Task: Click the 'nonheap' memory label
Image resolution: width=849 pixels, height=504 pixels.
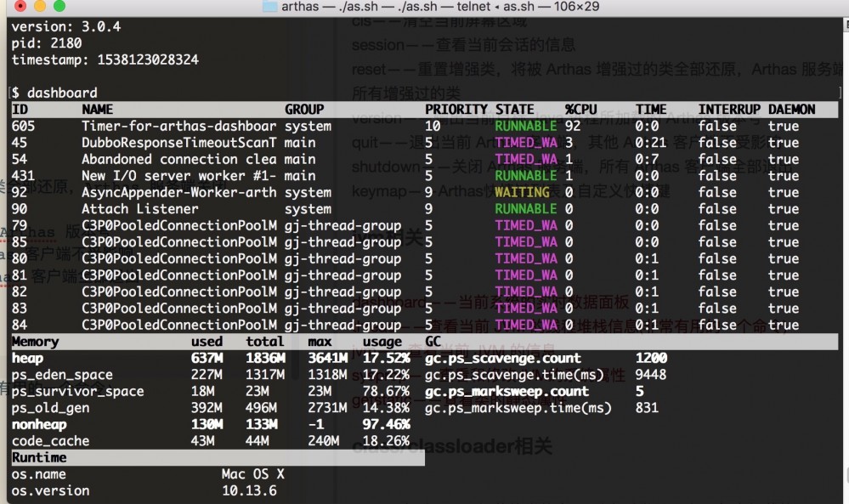Action: point(39,424)
